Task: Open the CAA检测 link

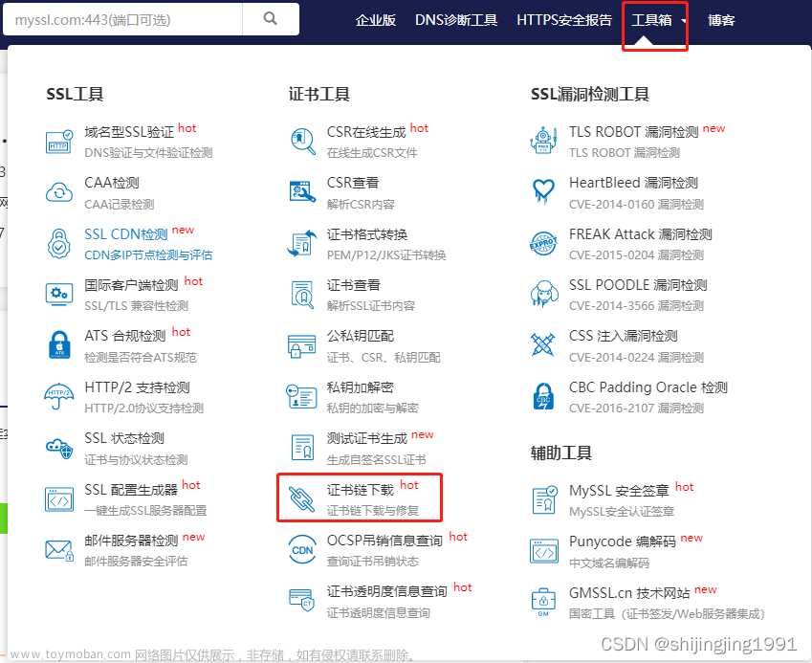Action: click(x=112, y=183)
